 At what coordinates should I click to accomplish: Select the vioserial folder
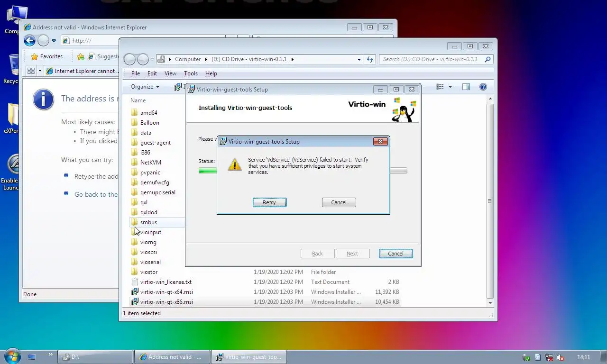click(150, 262)
